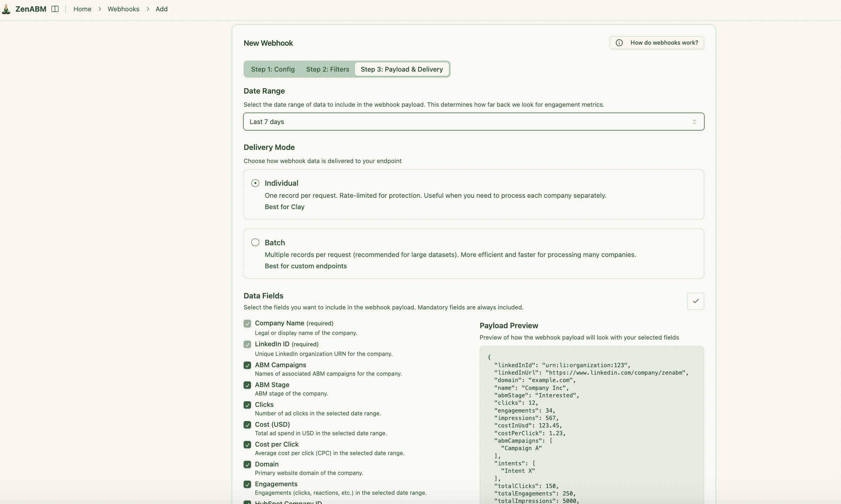
Task: Uncheck the Cost (USD) field
Action: pyautogui.click(x=247, y=424)
